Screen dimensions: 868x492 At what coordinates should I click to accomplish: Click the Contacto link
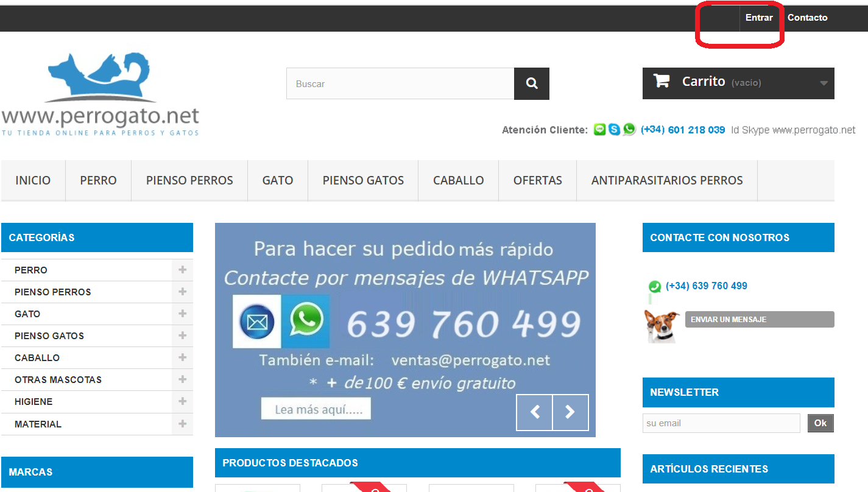(808, 18)
